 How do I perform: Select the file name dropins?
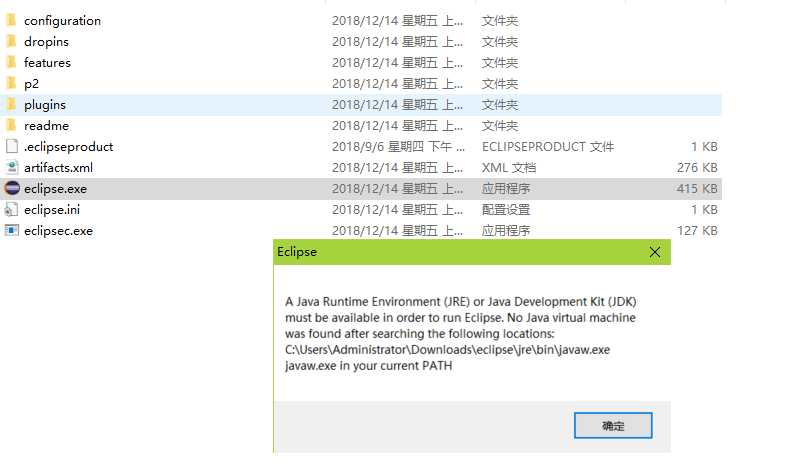pos(46,42)
